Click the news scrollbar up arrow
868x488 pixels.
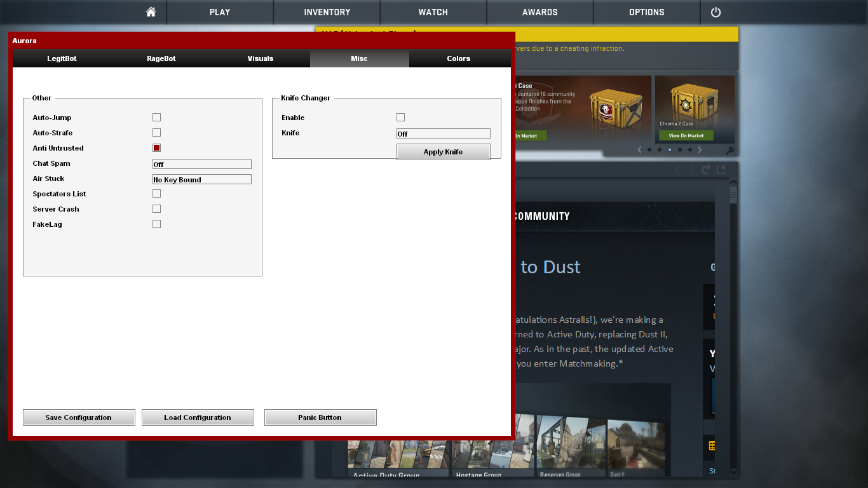733,181
